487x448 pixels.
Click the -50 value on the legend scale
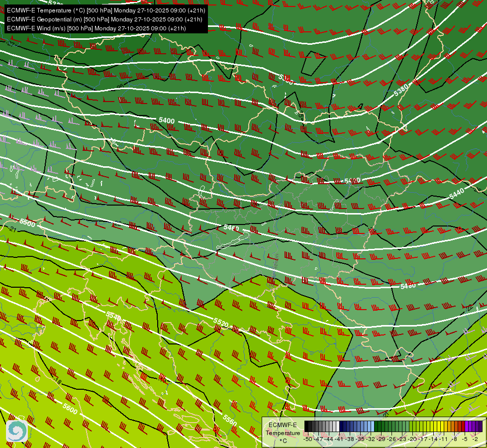(x=308, y=439)
